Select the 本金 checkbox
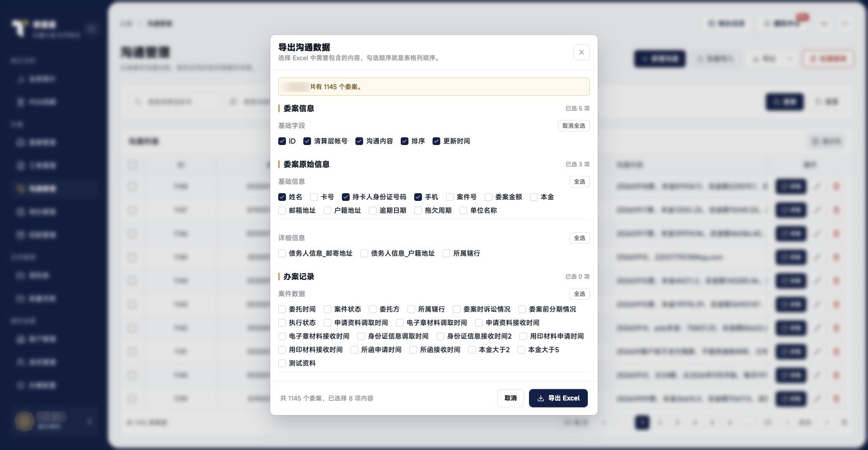868x450 pixels. (534, 197)
